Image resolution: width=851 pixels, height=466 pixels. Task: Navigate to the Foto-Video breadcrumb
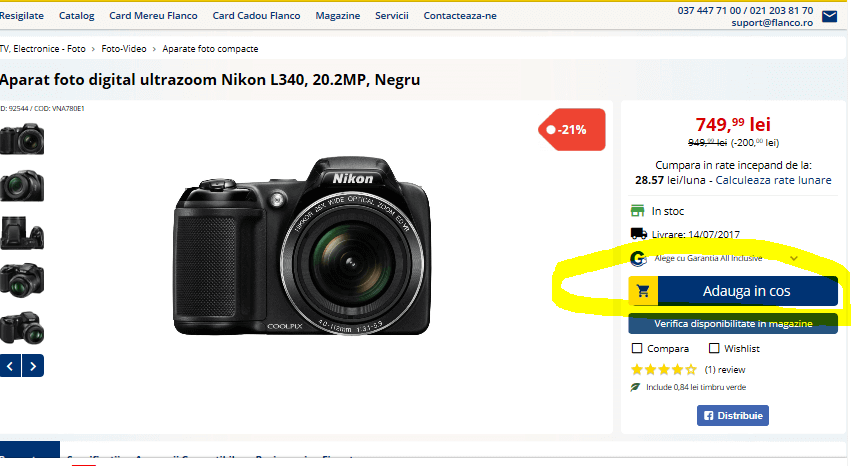click(x=123, y=49)
